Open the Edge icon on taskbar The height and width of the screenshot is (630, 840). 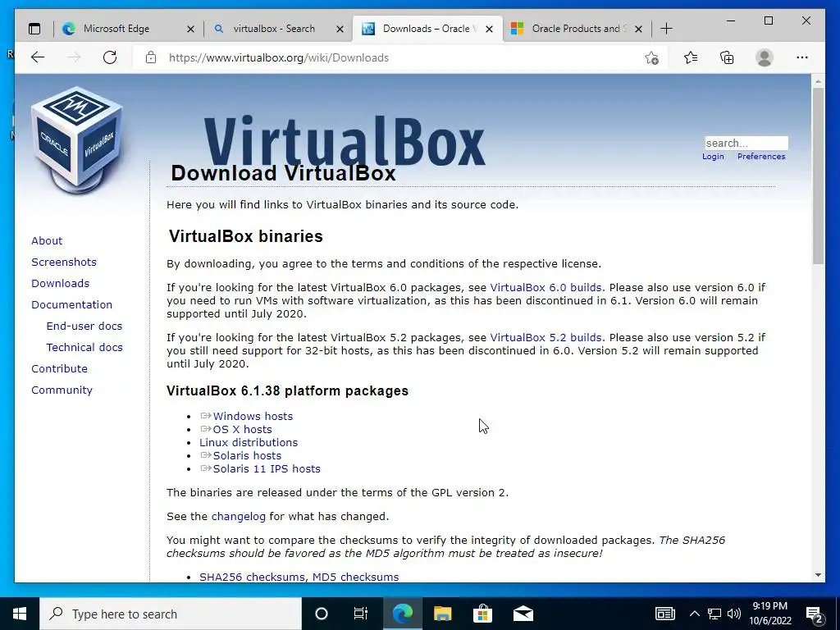pos(402,614)
